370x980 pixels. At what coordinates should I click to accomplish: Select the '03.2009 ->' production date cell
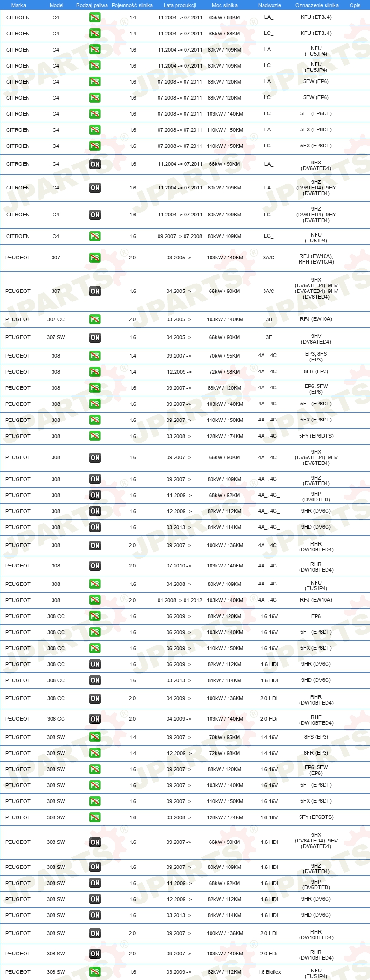pyautogui.click(x=179, y=972)
